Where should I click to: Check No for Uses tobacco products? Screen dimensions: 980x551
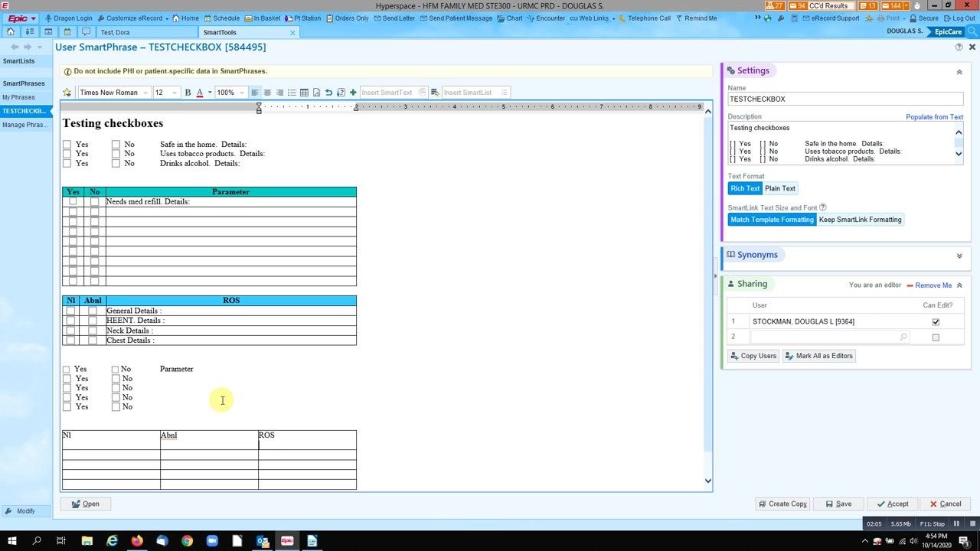(x=116, y=154)
